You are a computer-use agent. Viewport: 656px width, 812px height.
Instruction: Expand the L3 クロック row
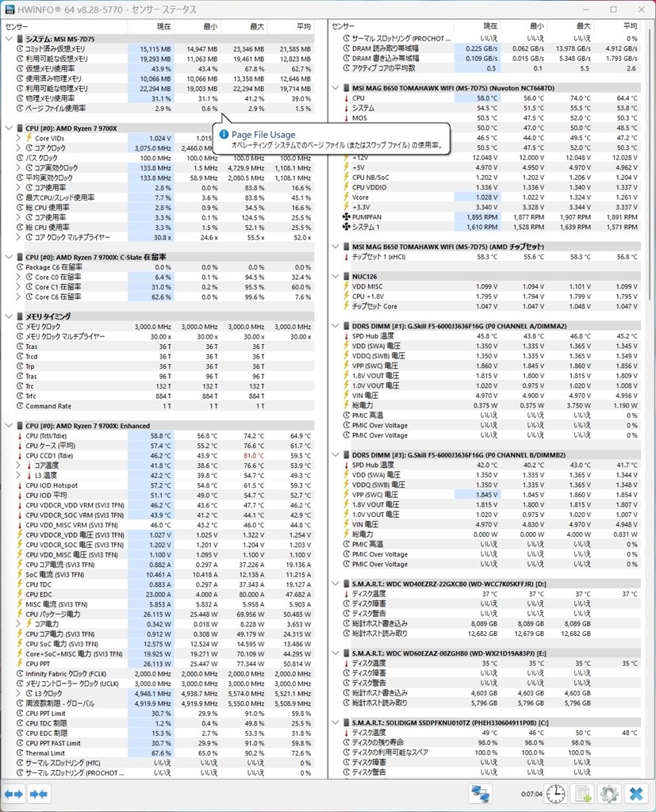tap(19, 693)
